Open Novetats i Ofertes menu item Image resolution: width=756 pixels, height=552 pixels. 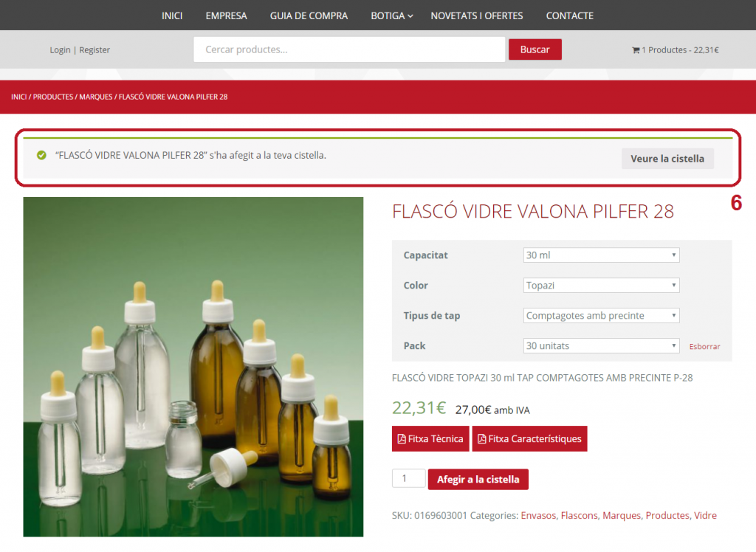(477, 15)
